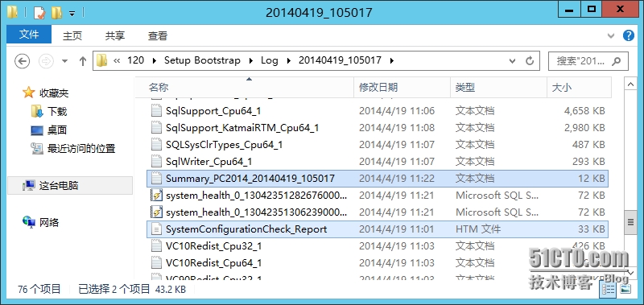Viewport: 644px width, 305px height.
Task: Select the Summary_PC2014_20140419_105017 file
Action: pos(377,178)
